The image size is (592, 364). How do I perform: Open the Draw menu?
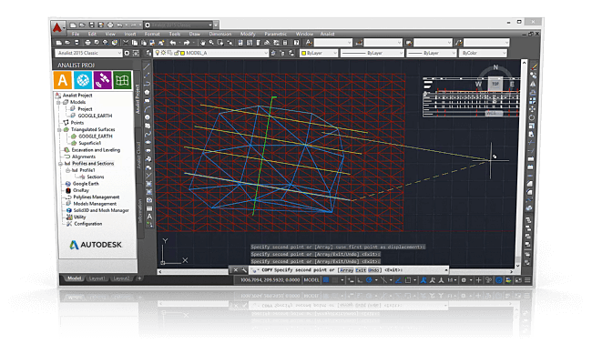(194, 34)
